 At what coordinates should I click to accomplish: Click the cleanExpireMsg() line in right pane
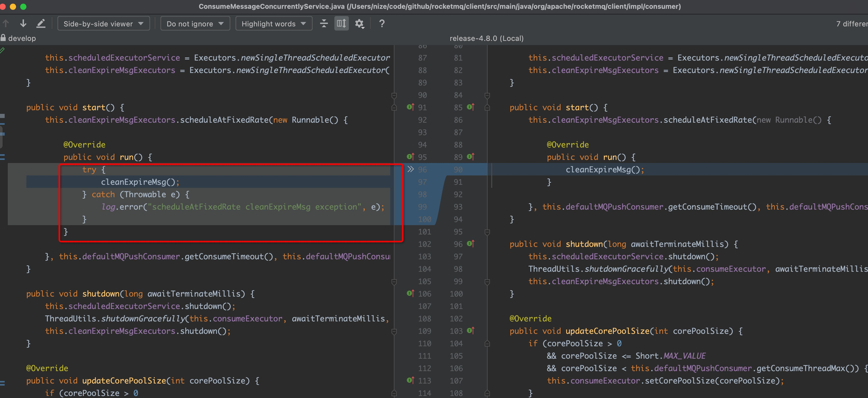point(605,169)
